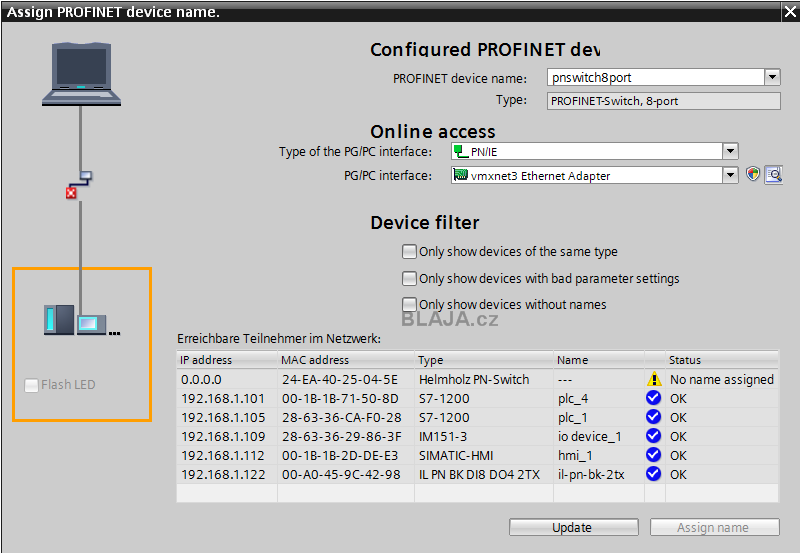Check Only show devices of the same type
This screenshot has height=553, width=800.
409,252
